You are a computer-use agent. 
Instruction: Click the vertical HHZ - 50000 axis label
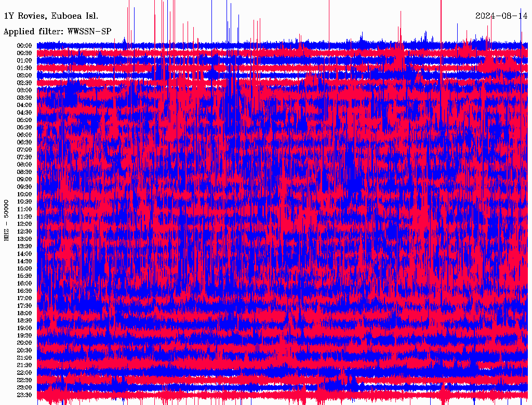(x=7, y=220)
